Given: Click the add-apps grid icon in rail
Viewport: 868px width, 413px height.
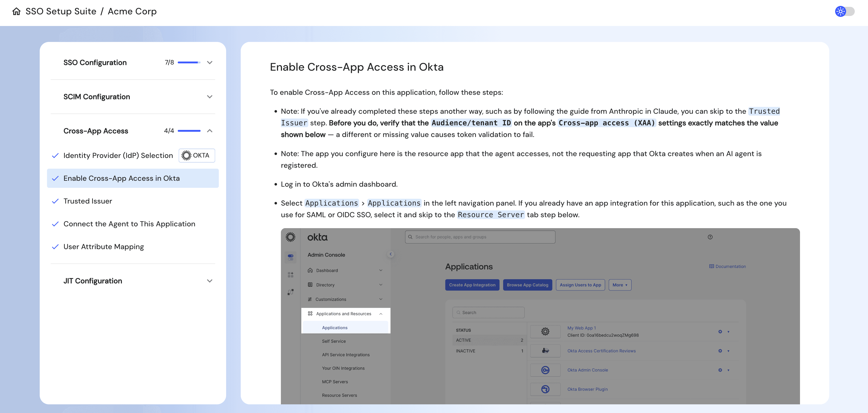Looking at the screenshot, I should coord(290,275).
